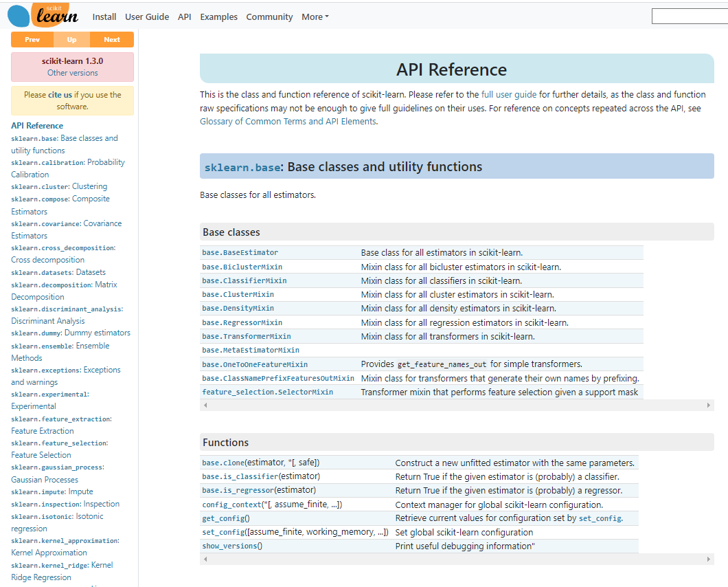Follow the cite us link
This screenshot has width=728, height=587.
[x=60, y=95]
